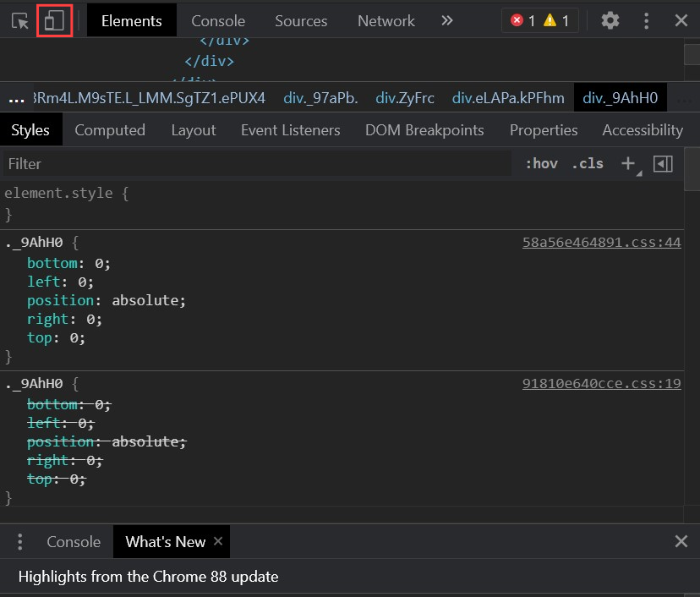Screen dimensions: 700x597
Task: Open the DOM Breakpoints tab
Action: tap(424, 130)
